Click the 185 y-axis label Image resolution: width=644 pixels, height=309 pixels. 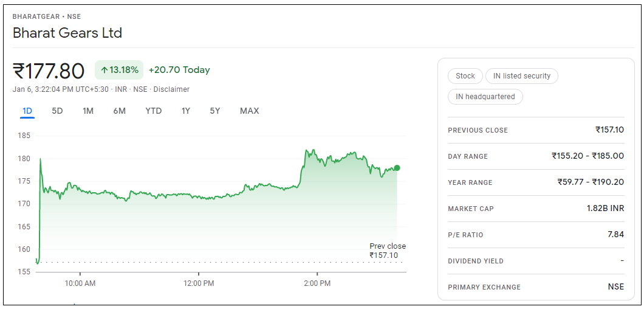pos(24,136)
